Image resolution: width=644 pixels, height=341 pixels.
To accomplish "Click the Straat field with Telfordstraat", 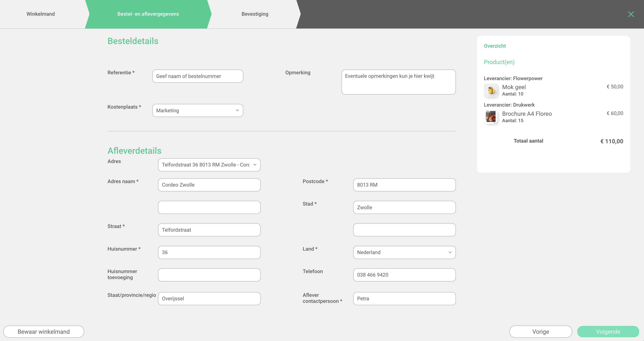I will click(x=209, y=230).
